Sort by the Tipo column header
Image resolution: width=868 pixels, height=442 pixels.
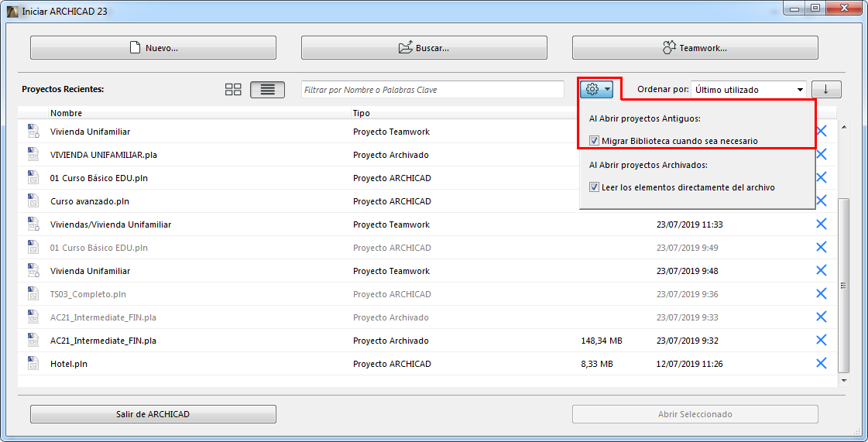[362, 113]
